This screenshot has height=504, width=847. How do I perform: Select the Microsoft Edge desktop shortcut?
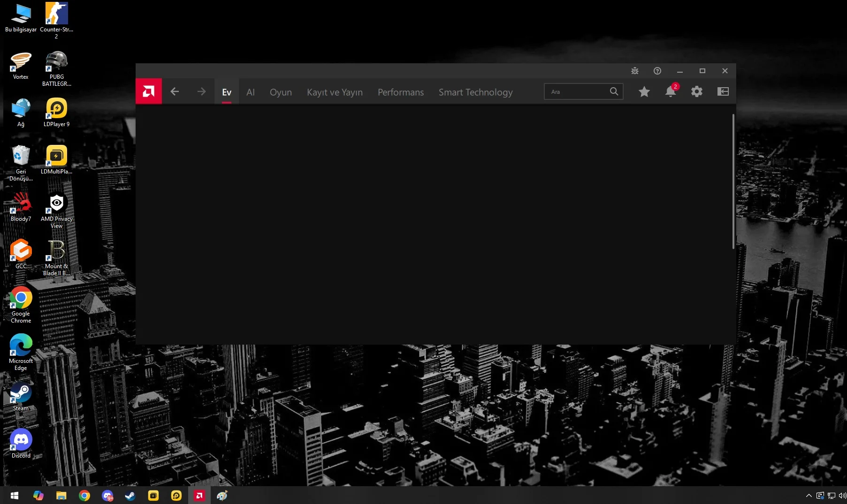coord(21,352)
